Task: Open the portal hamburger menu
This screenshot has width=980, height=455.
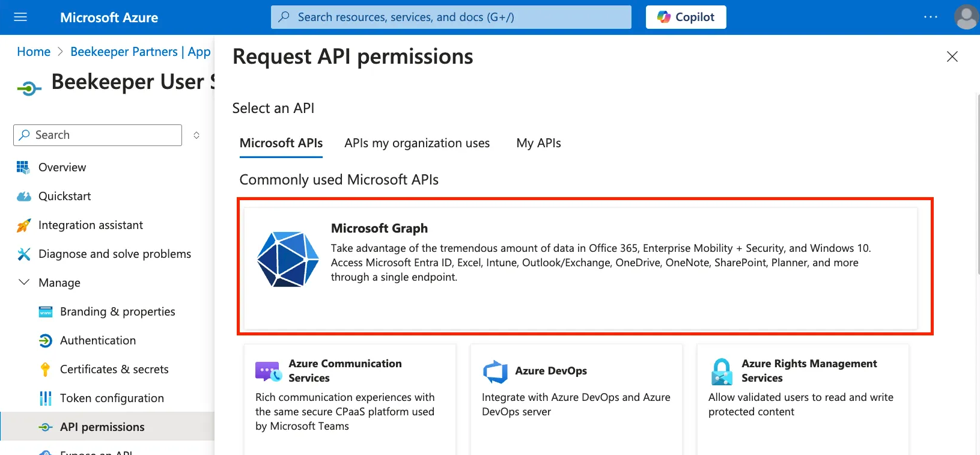Action: (20, 17)
